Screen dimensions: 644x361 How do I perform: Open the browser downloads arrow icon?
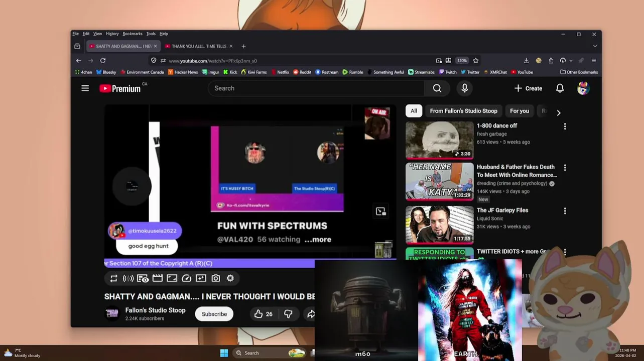(x=526, y=61)
